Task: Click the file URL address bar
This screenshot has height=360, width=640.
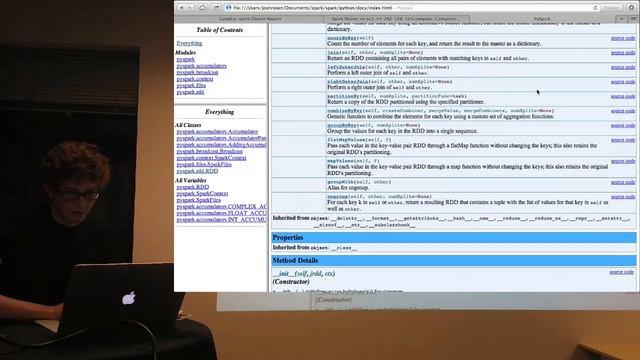Action: point(412,8)
